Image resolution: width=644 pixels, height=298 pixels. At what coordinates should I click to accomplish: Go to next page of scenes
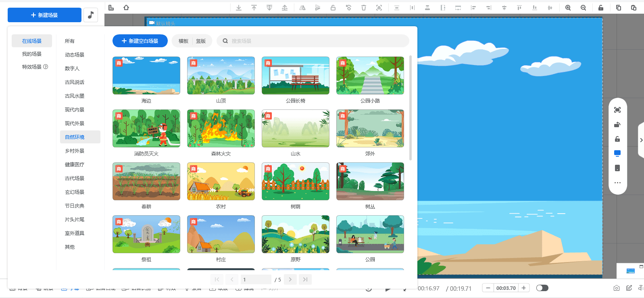click(290, 279)
